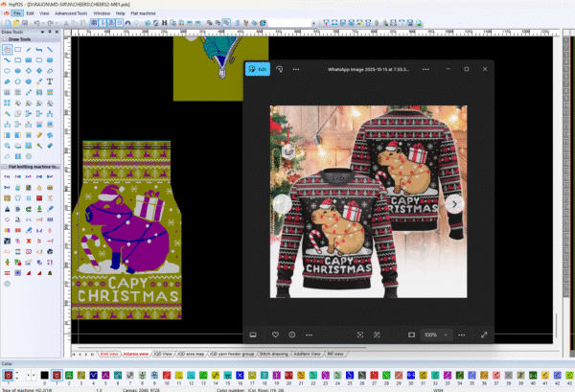Click the Edit button in Photos viewer
Screen dimensions: 575x392
click(x=257, y=69)
